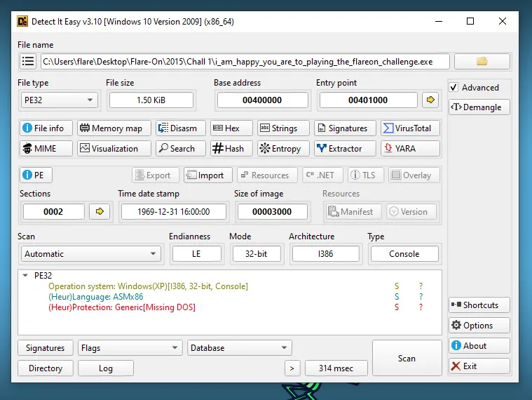Click the file name path field
Viewport: 532px width, 400px height.
tap(245, 62)
